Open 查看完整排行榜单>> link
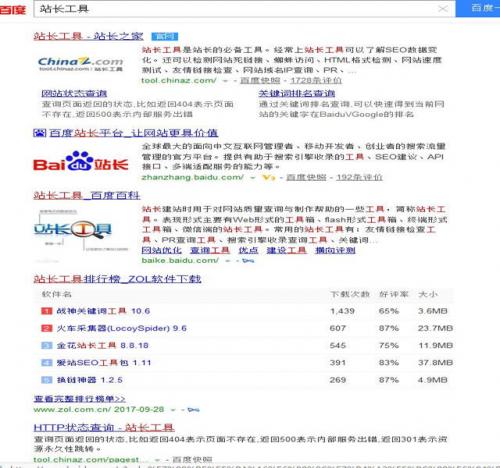This screenshot has height=468, width=500. [79, 399]
